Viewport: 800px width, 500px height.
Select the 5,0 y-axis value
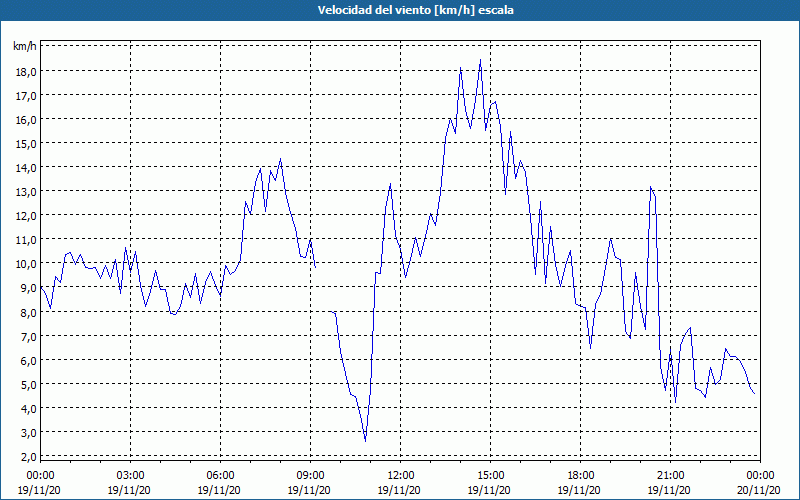[x=29, y=385]
